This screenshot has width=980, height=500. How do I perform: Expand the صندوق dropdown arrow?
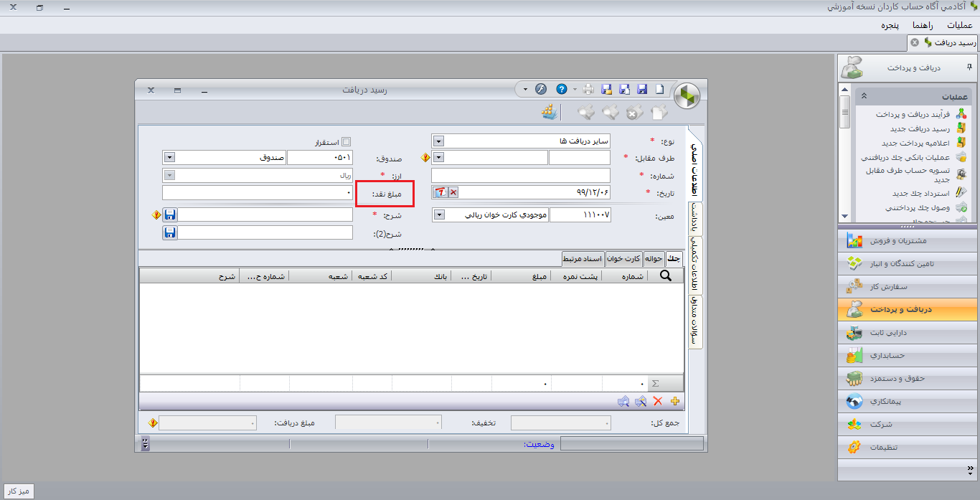[169, 157]
